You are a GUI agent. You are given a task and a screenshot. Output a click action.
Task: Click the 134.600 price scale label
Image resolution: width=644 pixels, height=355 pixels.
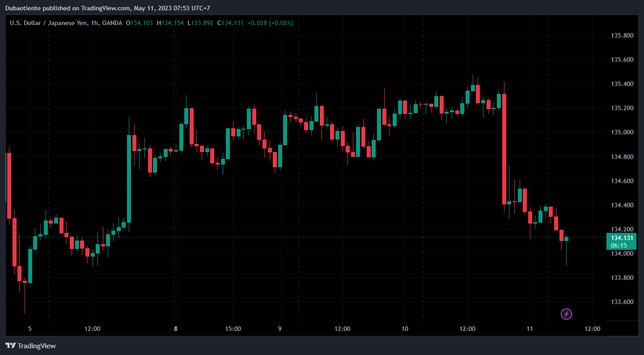click(622, 181)
